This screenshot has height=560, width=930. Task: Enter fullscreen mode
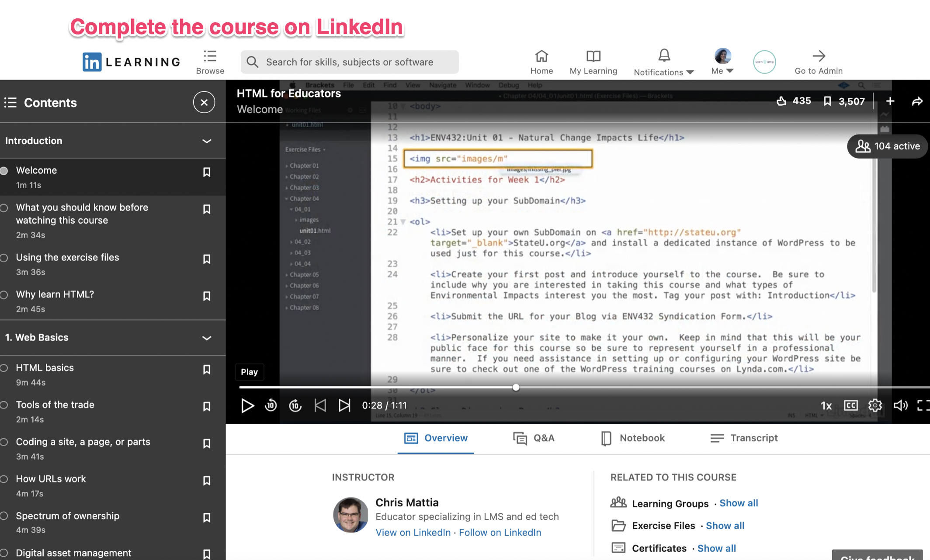[x=923, y=406]
